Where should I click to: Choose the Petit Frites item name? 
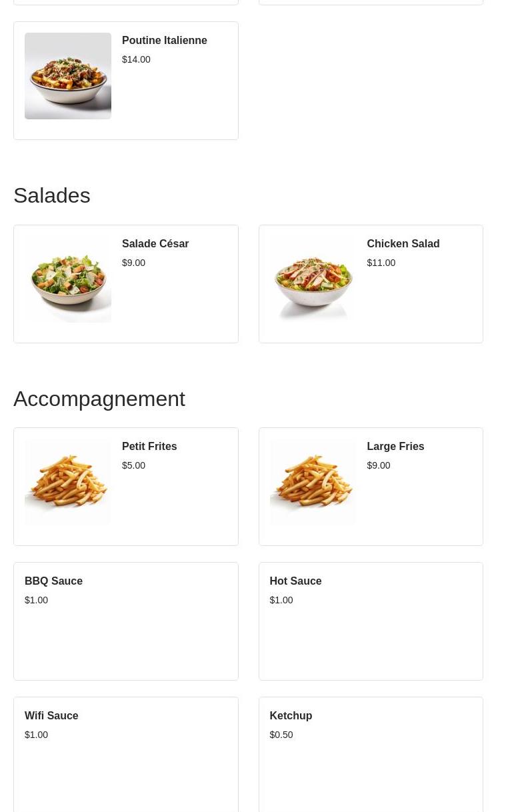coord(149,447)
